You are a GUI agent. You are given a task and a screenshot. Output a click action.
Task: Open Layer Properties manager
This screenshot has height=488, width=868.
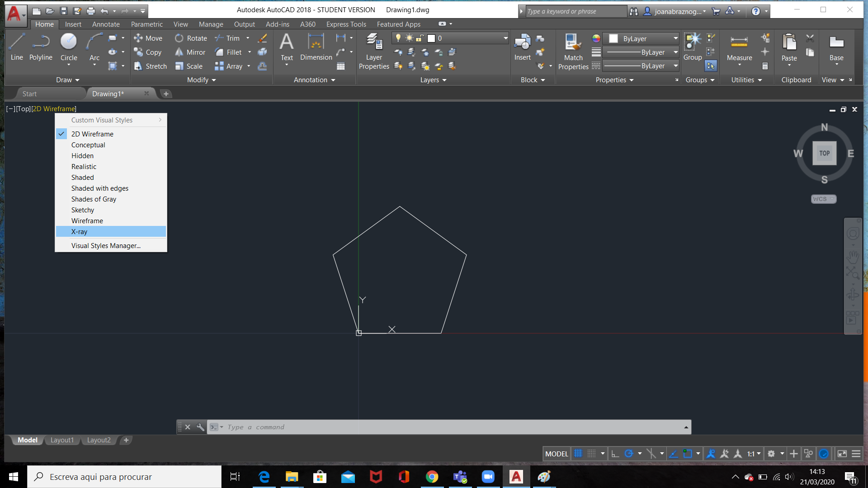[x=374, y=51]
